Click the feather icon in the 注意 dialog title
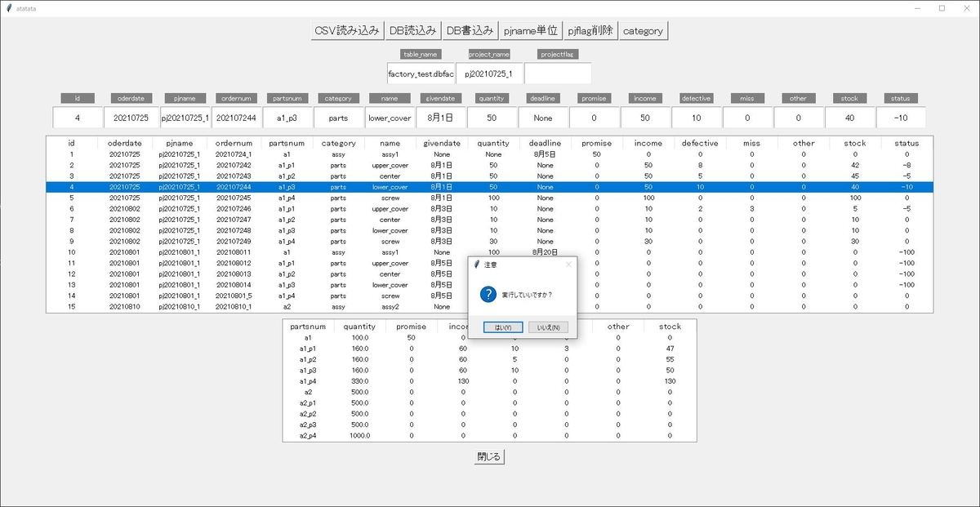Image resolution: width=980 pixels, height=507 pixels. [477, 265]
